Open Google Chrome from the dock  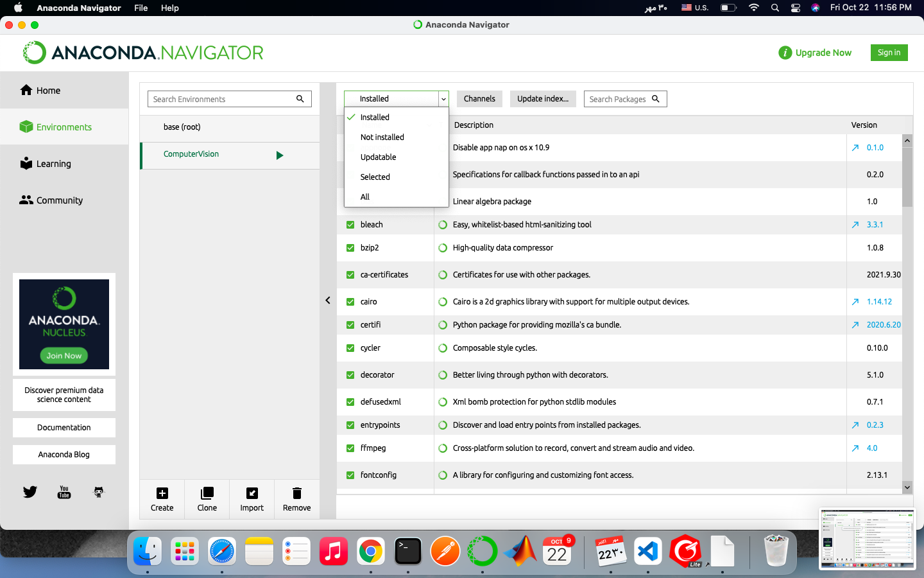[371, 551]
